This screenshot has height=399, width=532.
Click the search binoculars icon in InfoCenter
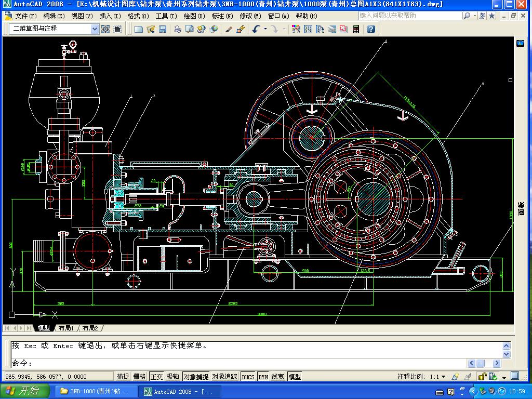click(x=467, y=16)
